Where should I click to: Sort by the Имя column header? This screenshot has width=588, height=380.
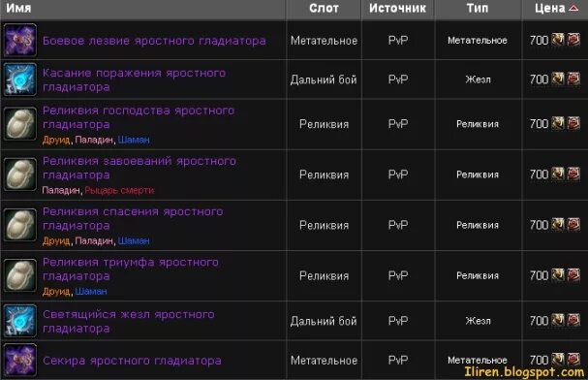[18, 9]
